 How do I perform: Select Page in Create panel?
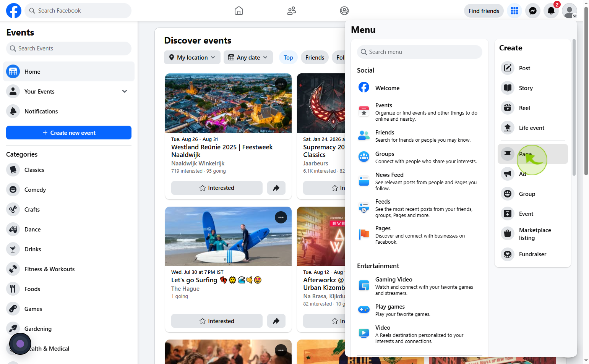533,154
